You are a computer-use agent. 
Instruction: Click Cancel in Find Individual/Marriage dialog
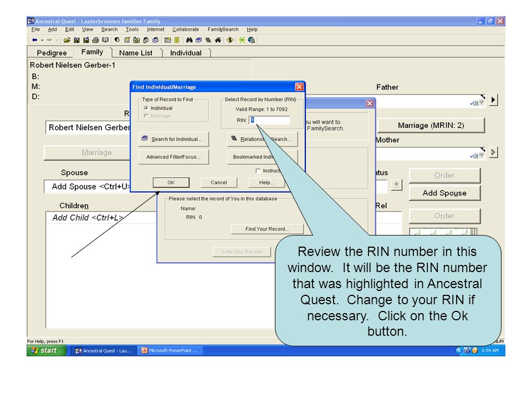219,182
